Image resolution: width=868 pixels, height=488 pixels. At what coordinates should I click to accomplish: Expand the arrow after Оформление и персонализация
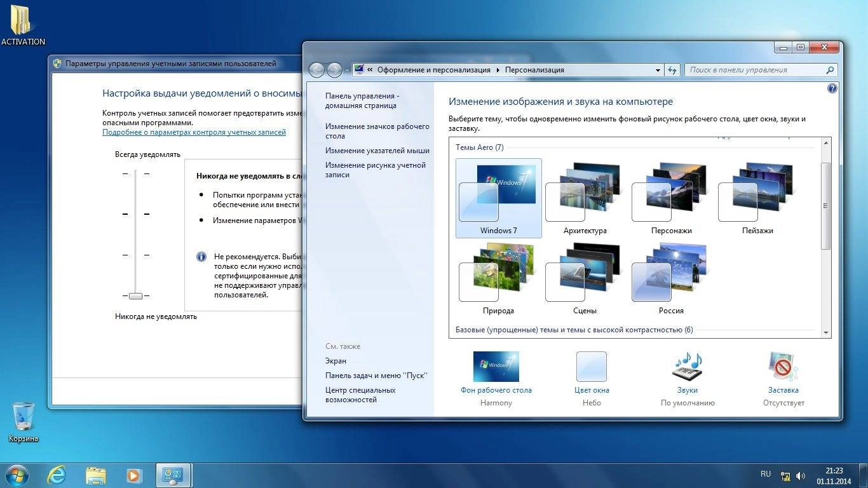[x=498, y=70]
